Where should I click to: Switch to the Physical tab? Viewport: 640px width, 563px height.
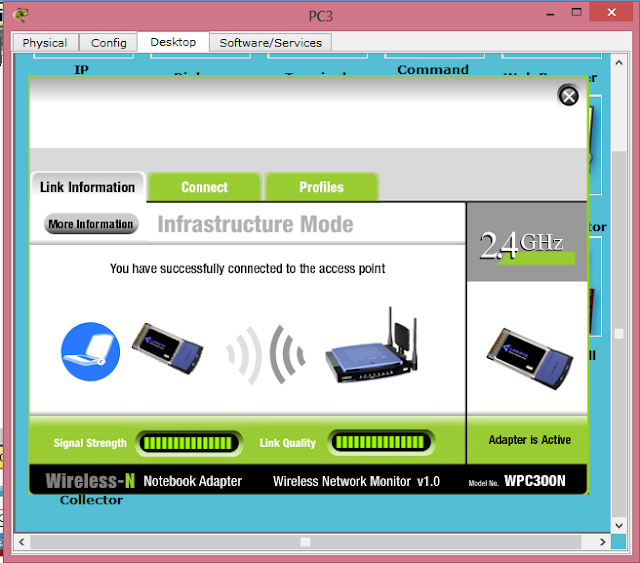click(x=45, y=43)
